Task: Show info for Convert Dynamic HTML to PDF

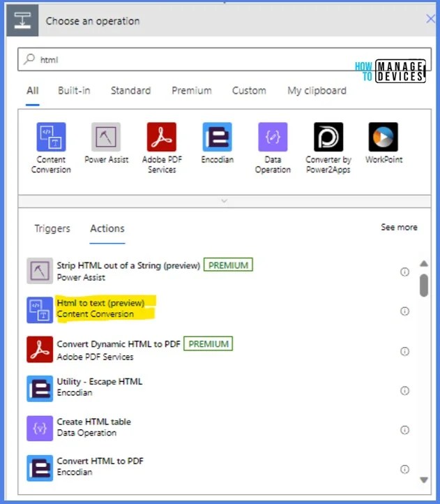Action: (x=404, y=351)
